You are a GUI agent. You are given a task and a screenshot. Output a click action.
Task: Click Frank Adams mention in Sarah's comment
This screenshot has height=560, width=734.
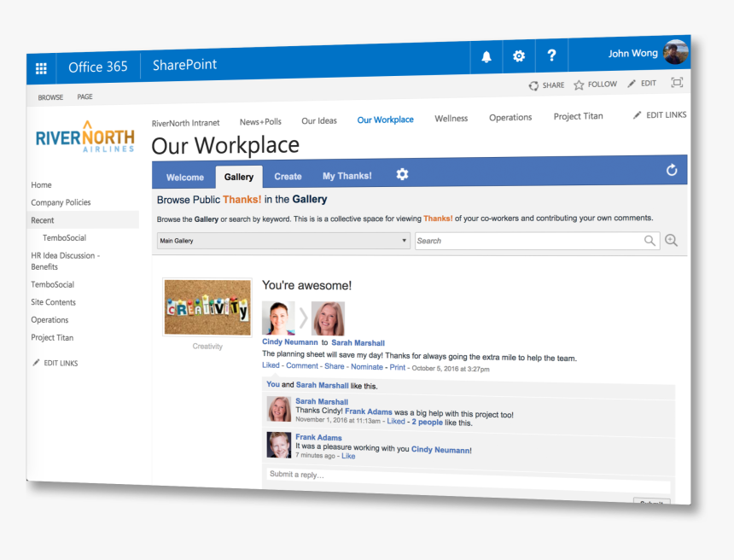coord(369,411)
